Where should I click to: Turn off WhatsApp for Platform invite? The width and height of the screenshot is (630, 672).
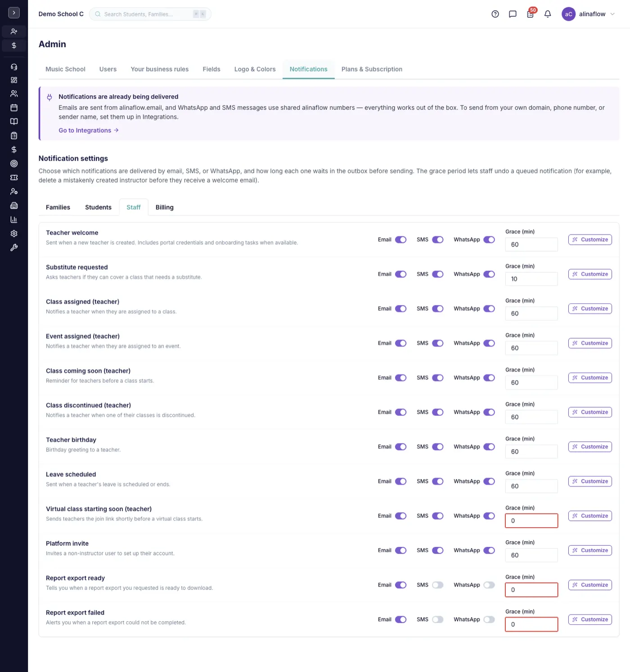(489, 551)
